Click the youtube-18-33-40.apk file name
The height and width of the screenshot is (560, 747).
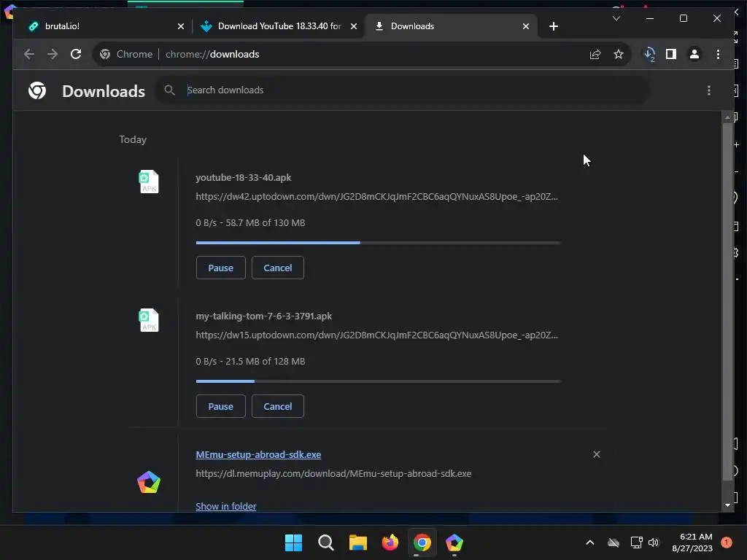pos(244,178)
